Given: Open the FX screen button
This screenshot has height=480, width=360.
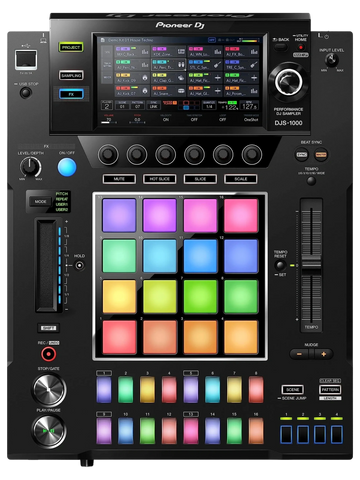Looking at the screenshot, I should pos(71,94).
